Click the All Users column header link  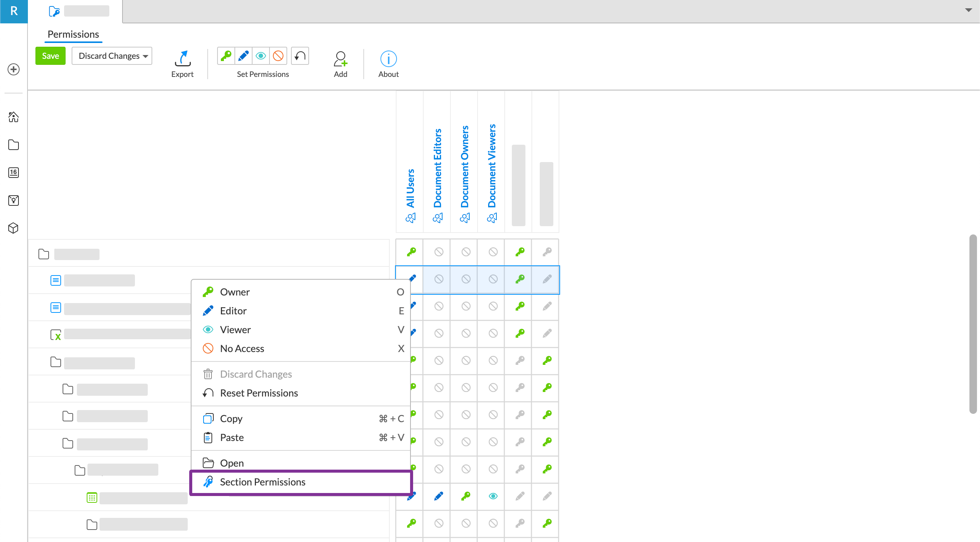tap(410, 188)
